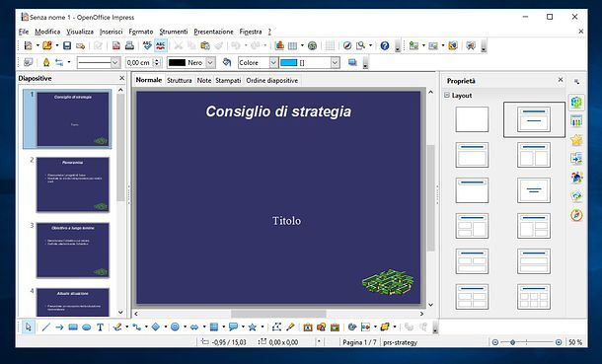
Task: Toggle the Display Grid icon
Action: (330, 45)
